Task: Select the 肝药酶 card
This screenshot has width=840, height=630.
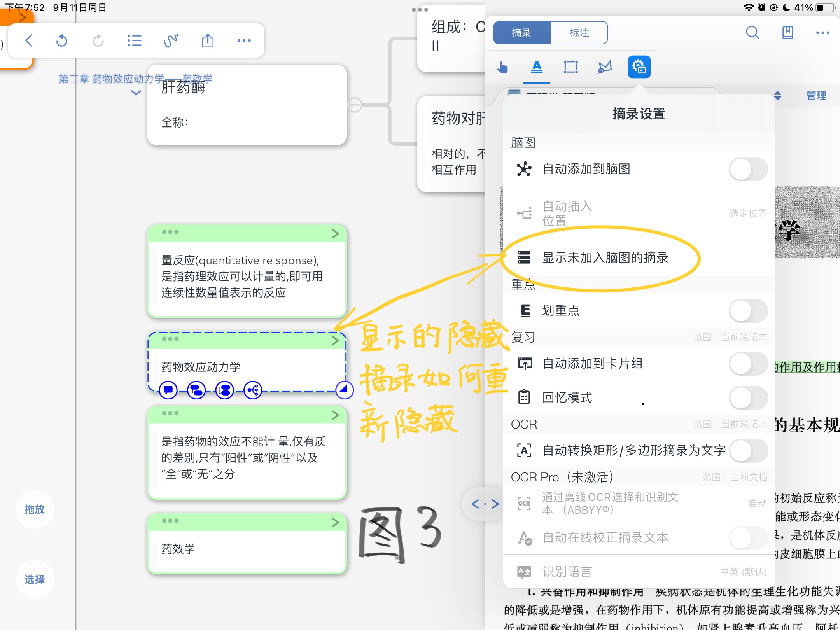Action: (247, 105)
